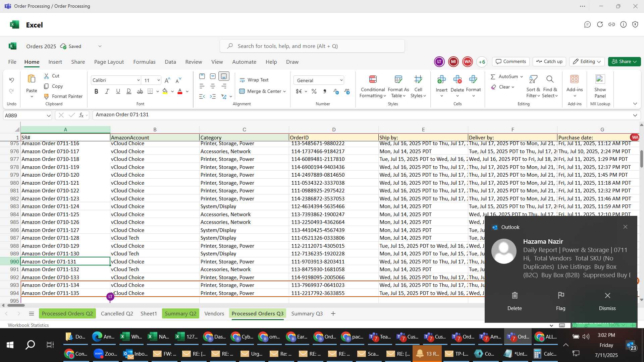Open the Data ribbon tab
The image size is (644, 362).
[x=170, y=62]
